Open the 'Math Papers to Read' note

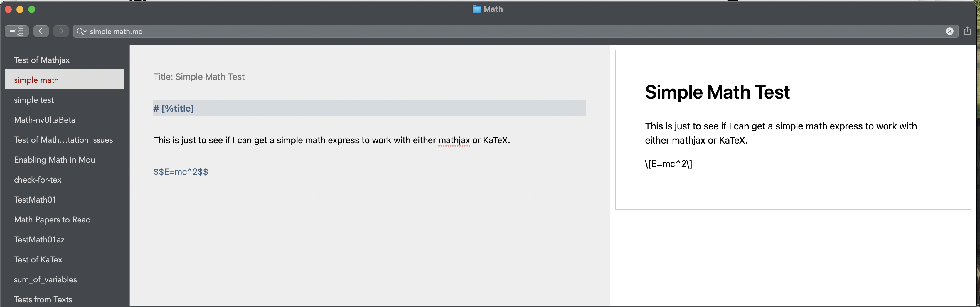pos(52,220)
